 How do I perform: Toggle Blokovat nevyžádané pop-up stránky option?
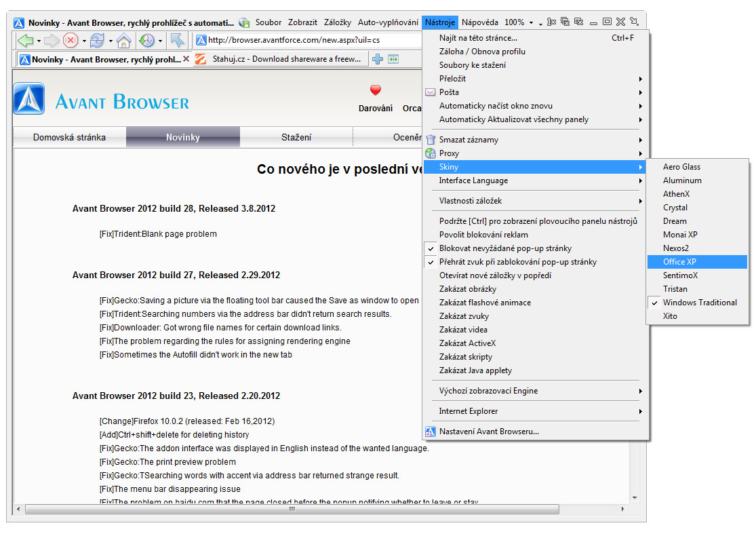click(x=536, y=248)
